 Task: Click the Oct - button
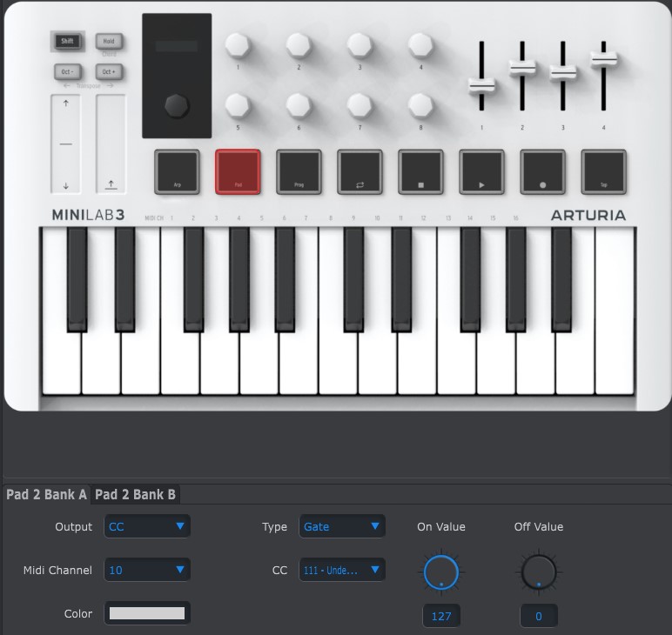(68, 71)
